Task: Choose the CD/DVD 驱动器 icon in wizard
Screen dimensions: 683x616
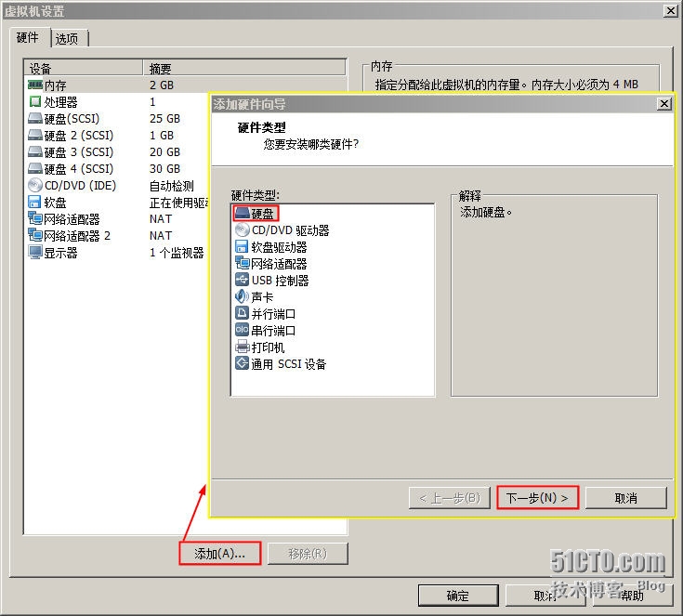Action: (x=243, y=229)
